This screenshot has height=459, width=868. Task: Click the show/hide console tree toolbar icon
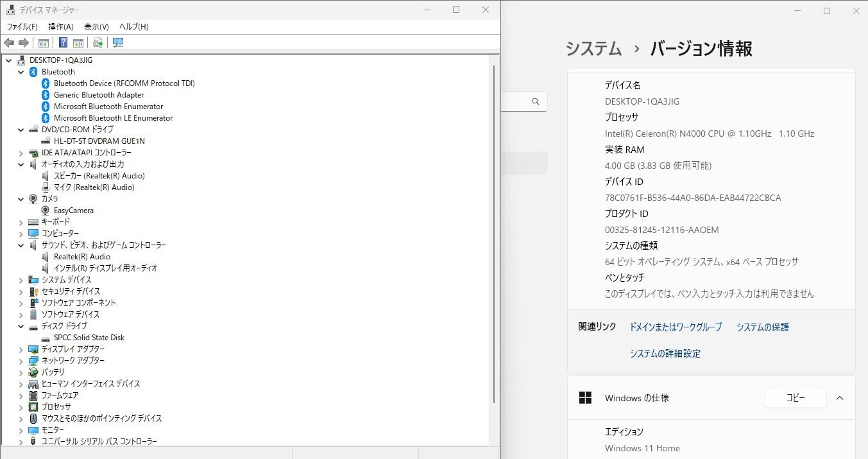44,42
